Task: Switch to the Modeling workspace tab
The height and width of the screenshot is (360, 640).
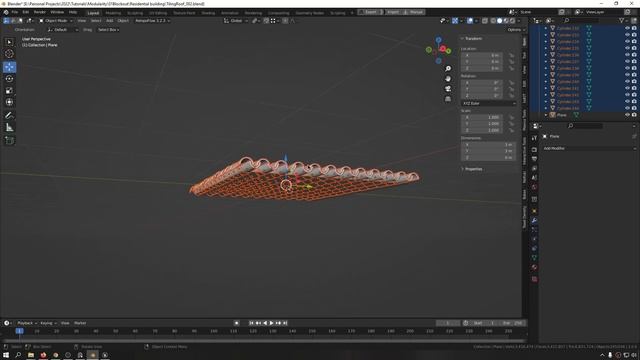Action: [113, 13]
